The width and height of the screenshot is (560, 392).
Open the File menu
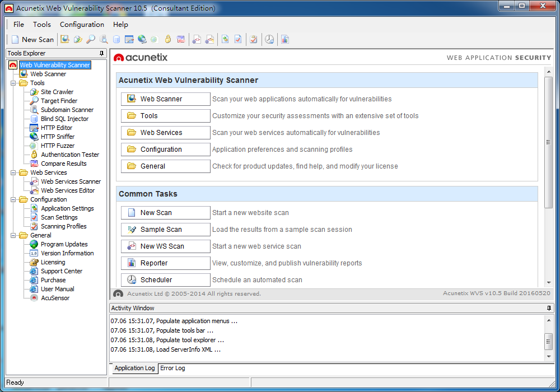18,24
